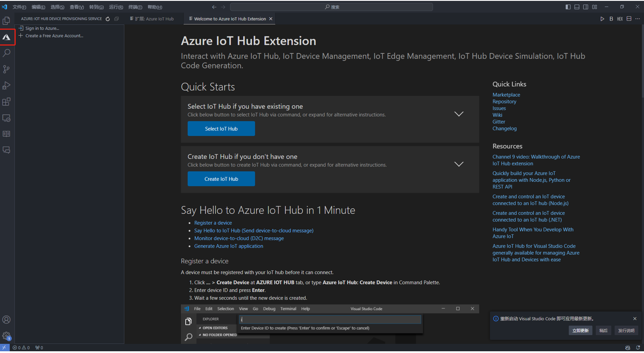Open the Run and Debug view
Screen dimensions: 644x353
coord(7,85)
